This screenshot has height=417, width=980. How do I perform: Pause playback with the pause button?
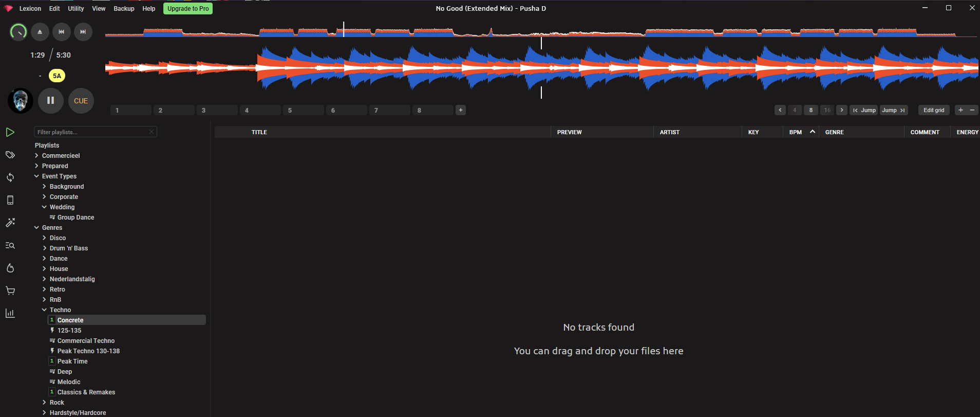tap(50, 101)
